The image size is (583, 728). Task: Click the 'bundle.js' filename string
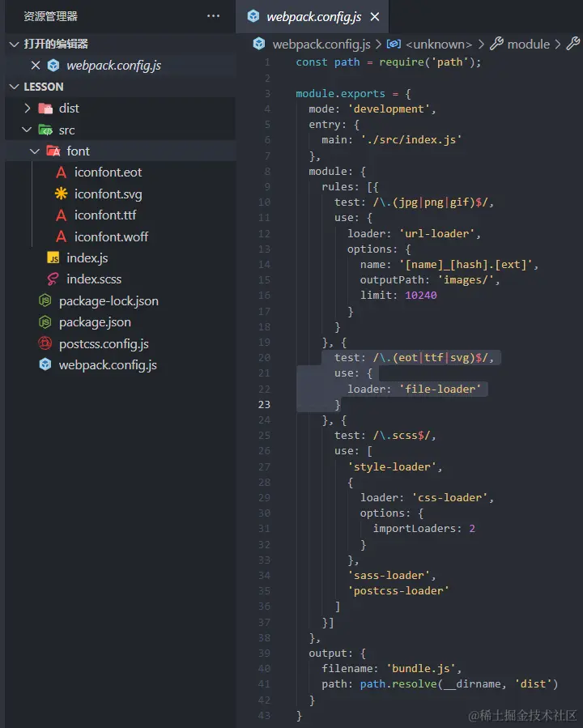point(421,669)
